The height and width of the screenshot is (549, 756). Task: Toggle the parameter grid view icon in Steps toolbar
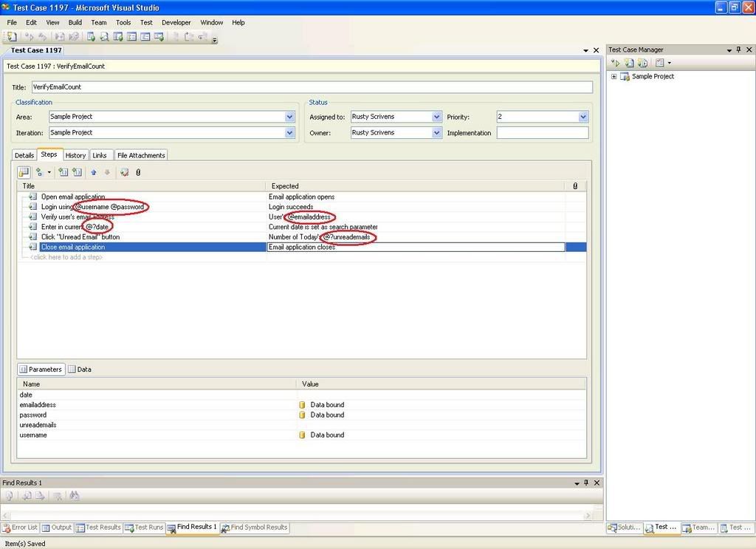click(x=24, y=172)
